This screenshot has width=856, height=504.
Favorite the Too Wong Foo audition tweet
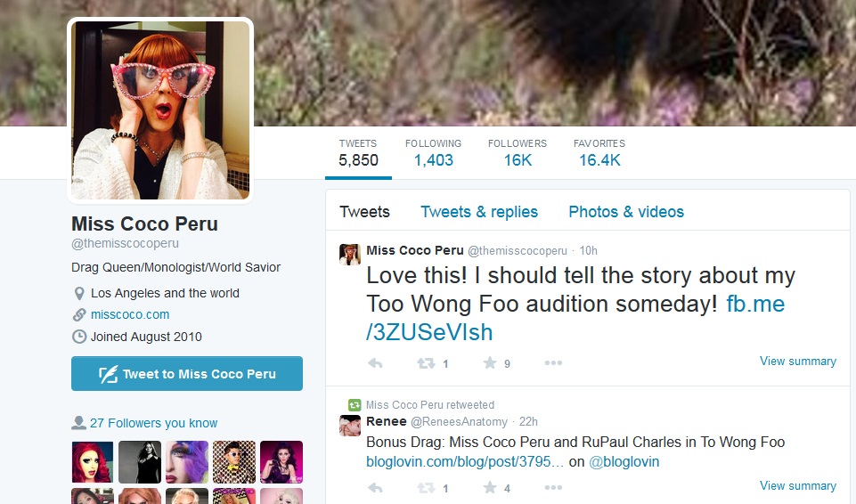(490, 362)
